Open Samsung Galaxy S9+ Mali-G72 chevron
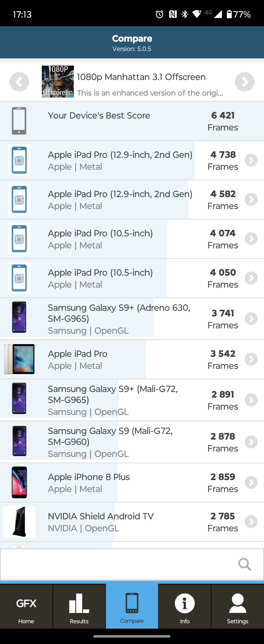Viewport: 264px width, 644px height. coord(251,400)
